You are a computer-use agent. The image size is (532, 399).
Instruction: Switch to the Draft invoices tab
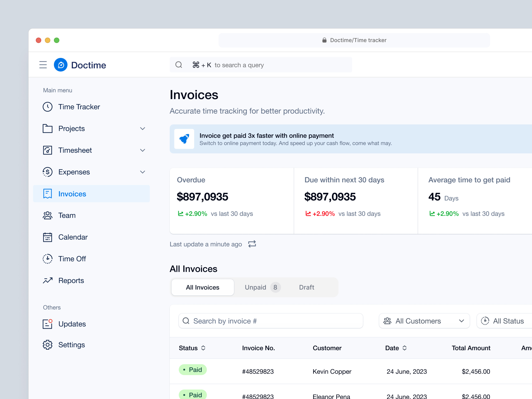[x=306, y=287]
